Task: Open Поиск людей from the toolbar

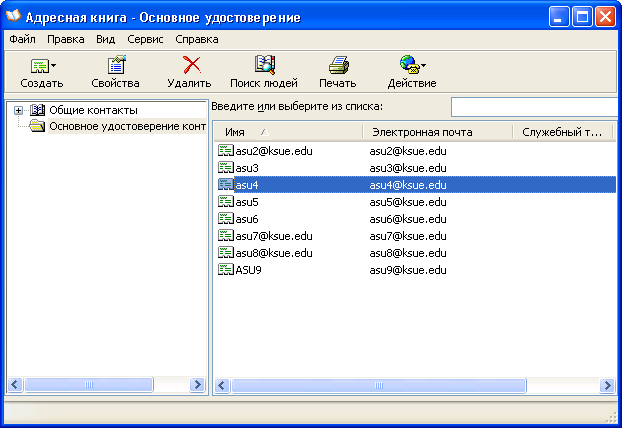Action: 264,72
